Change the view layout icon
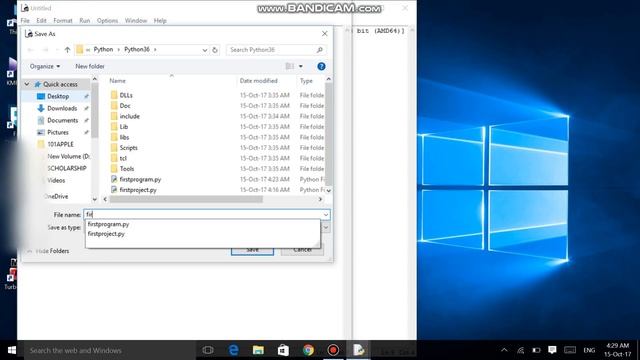The image size is (640, 360). [289, 66]
